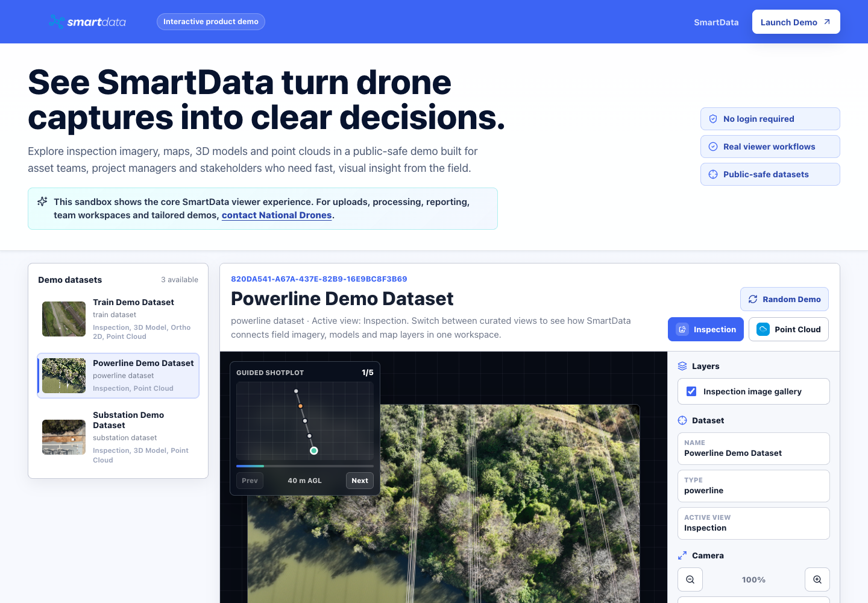The width and height of the screenshot is (868, 603).
Task: Click the 100% zoom level readout
Action: pos(753,579)
